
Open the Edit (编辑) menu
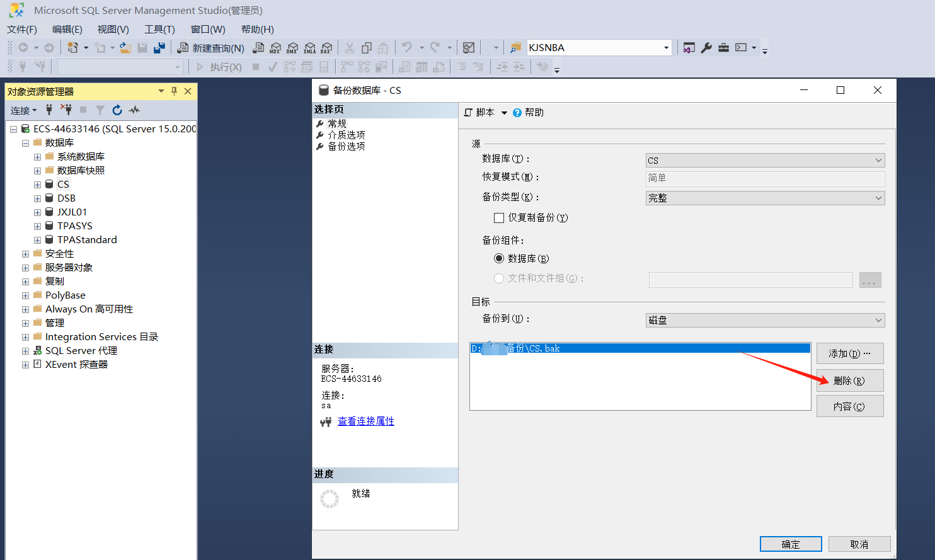point(67,30)
